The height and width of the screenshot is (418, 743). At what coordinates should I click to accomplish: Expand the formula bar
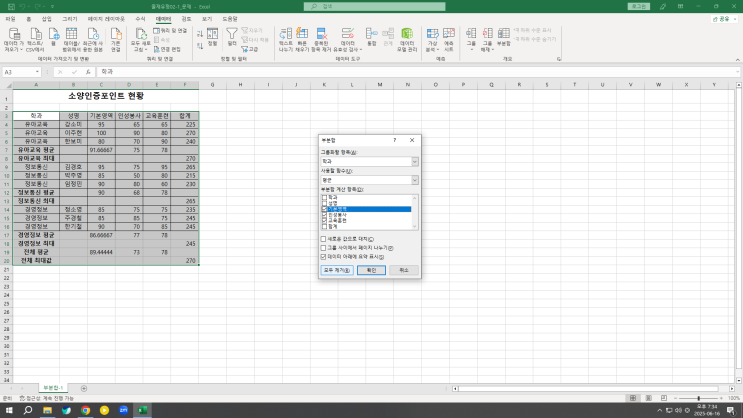click(x=737, y=72)
